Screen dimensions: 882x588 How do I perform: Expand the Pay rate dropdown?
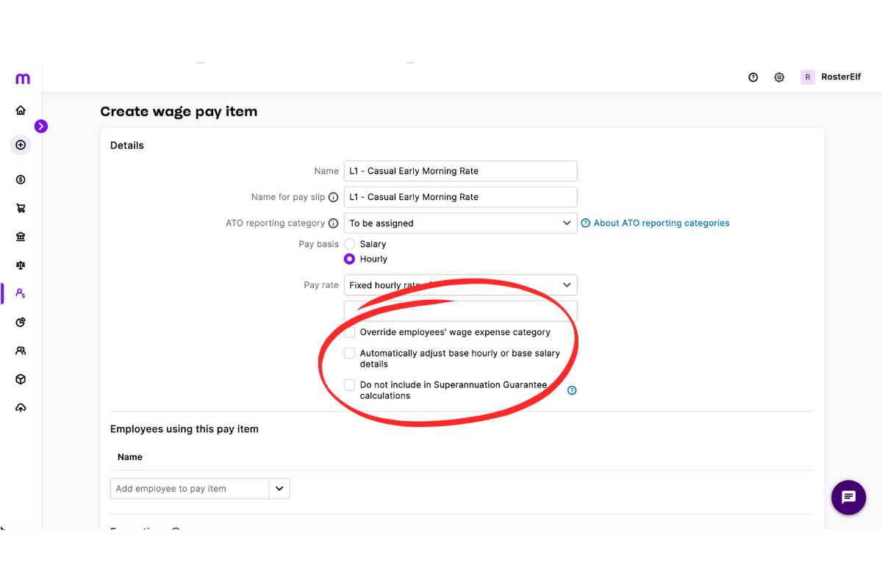tap(566, 284)
